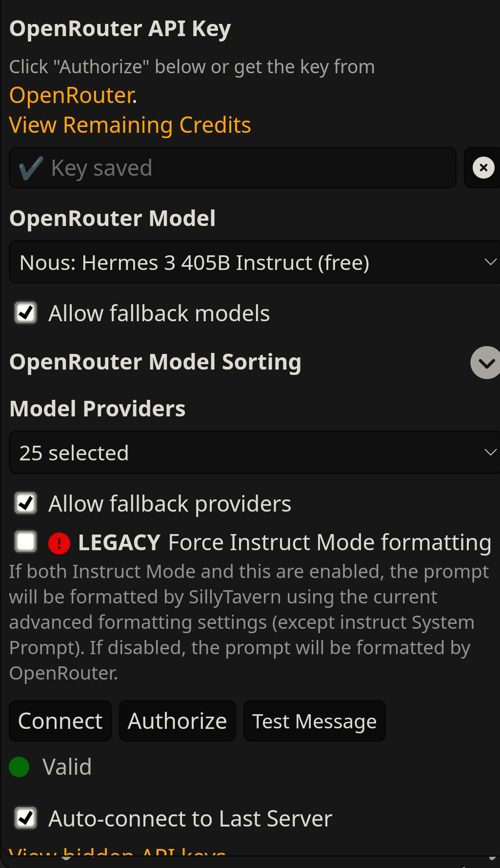The height and width of the screenshot is (868, 500).
Task: Click the 25 selected providers text
Action: [74, 453]
